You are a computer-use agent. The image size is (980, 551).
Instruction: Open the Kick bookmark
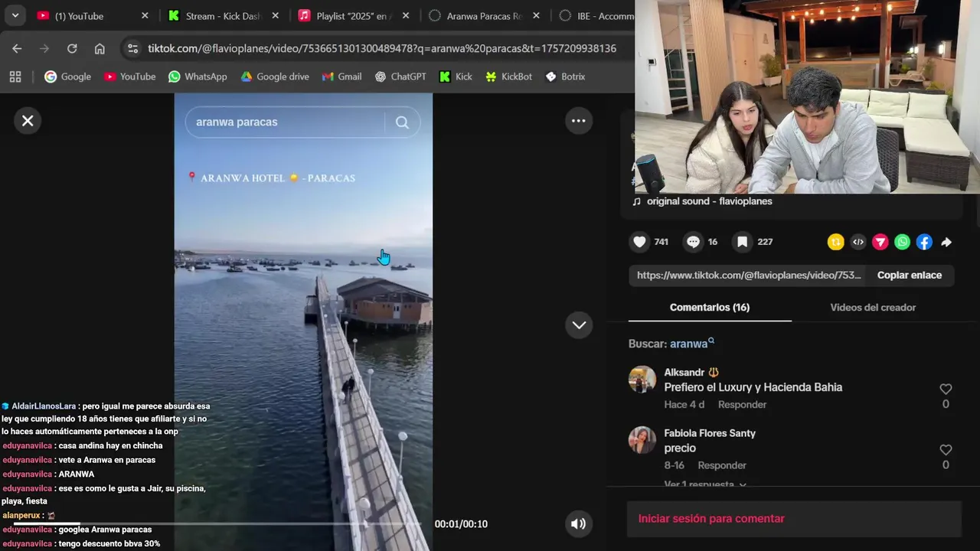[x=456, y=77]
